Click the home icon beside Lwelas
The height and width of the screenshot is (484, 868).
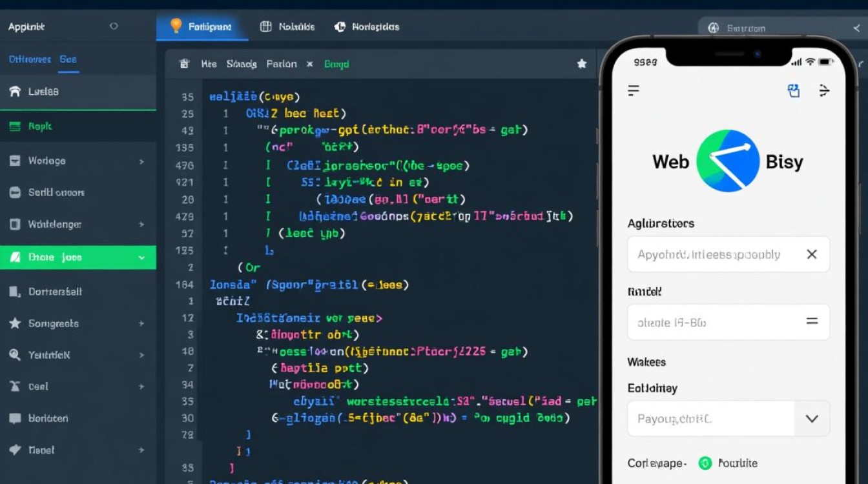coord(15,92)
